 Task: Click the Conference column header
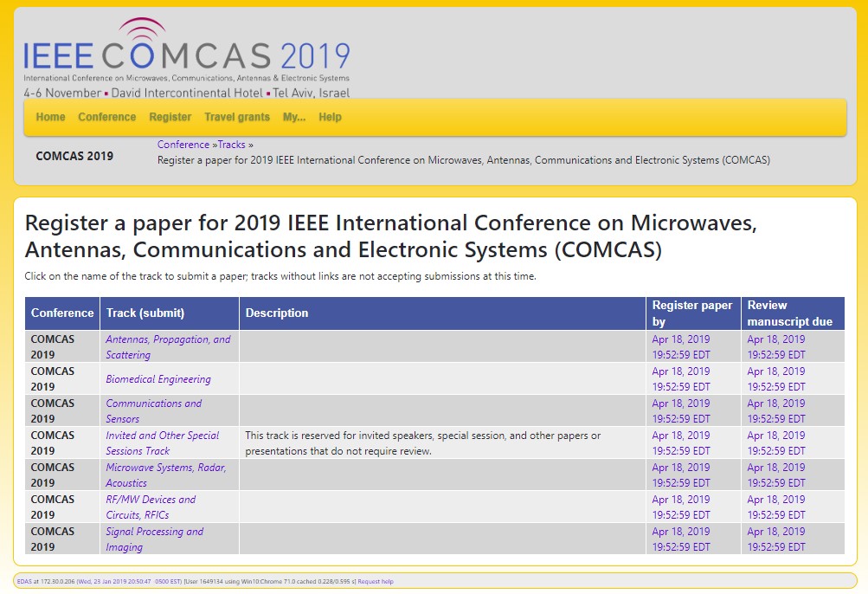click(x=62, y=313)
